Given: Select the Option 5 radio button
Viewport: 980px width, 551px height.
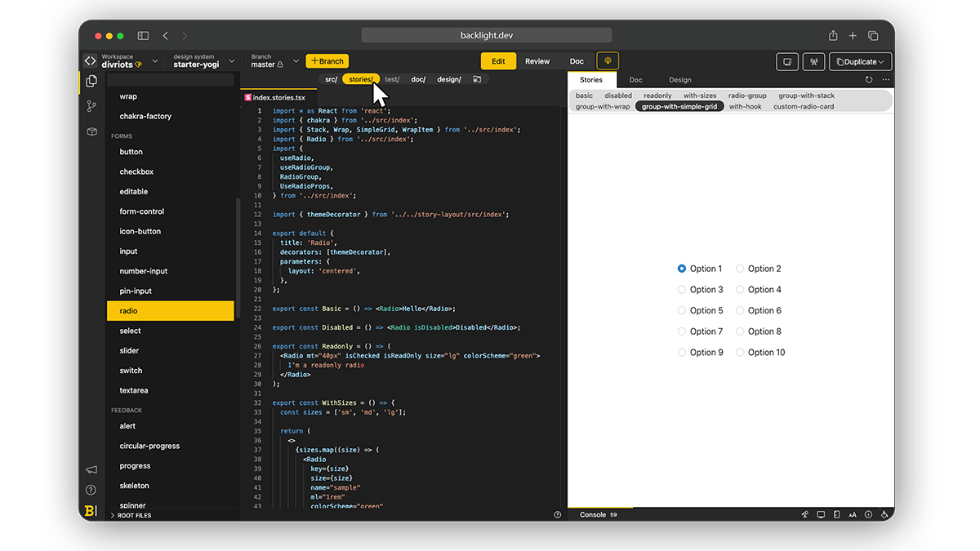Looking at the screenshot, I should 682,310.
